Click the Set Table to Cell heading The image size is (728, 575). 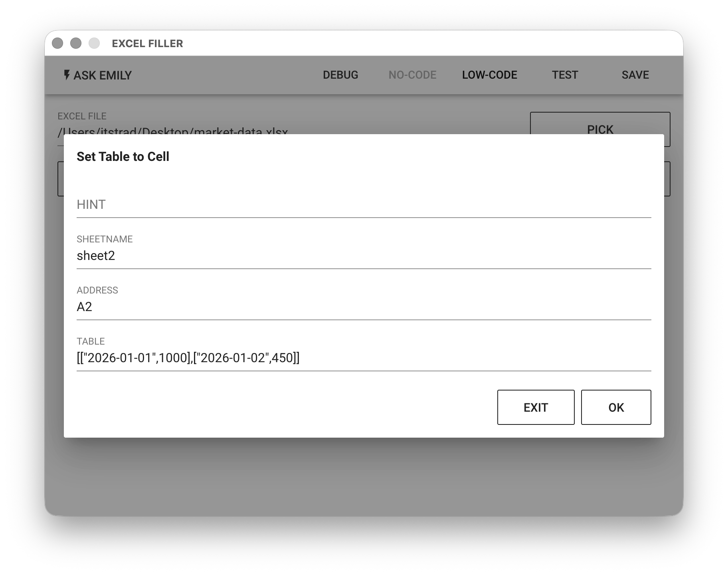(x=123, y=157)
